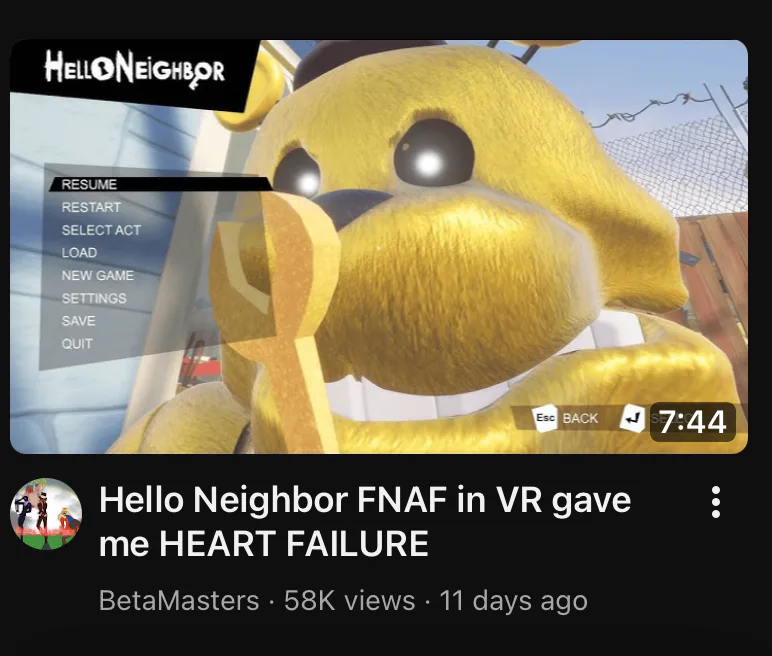Viewport: 772px width, 656px height.
Task: Choose SELECT ACT menu entry
Action: 101,230
